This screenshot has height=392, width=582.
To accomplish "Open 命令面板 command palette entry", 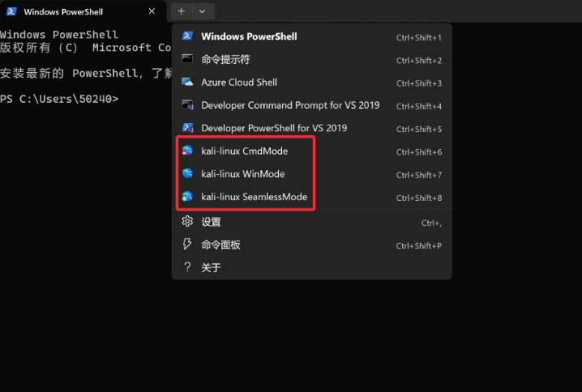I will click(312, 245).
